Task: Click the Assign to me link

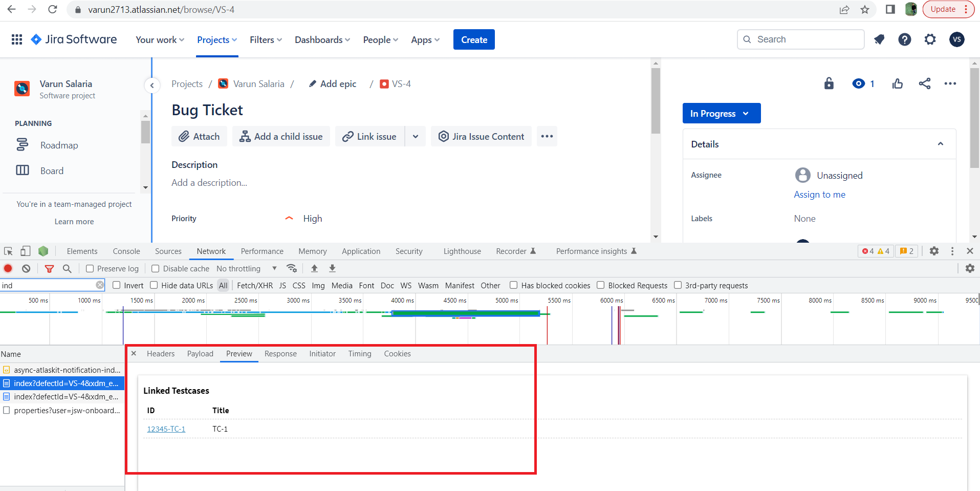Action: coord(819,195)
